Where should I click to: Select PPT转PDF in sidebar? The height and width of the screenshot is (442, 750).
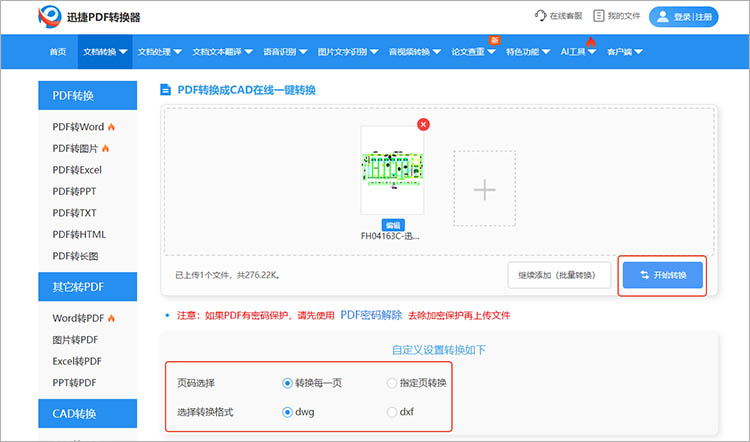(74, 383)
